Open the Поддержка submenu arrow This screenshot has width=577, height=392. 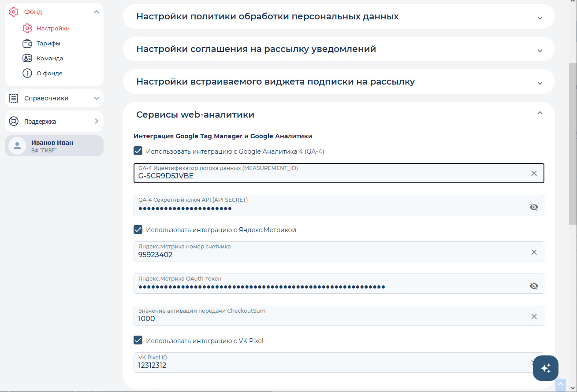97,121
